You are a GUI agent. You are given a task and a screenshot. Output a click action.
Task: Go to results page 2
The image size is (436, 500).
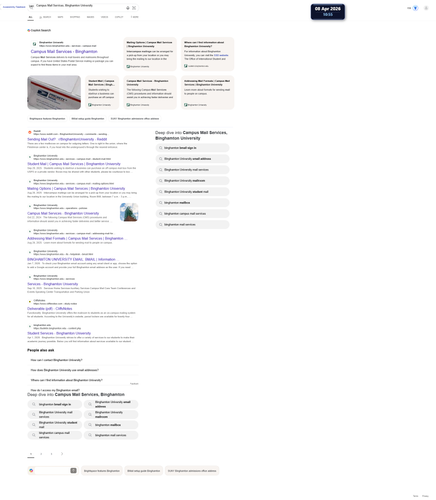41,454
